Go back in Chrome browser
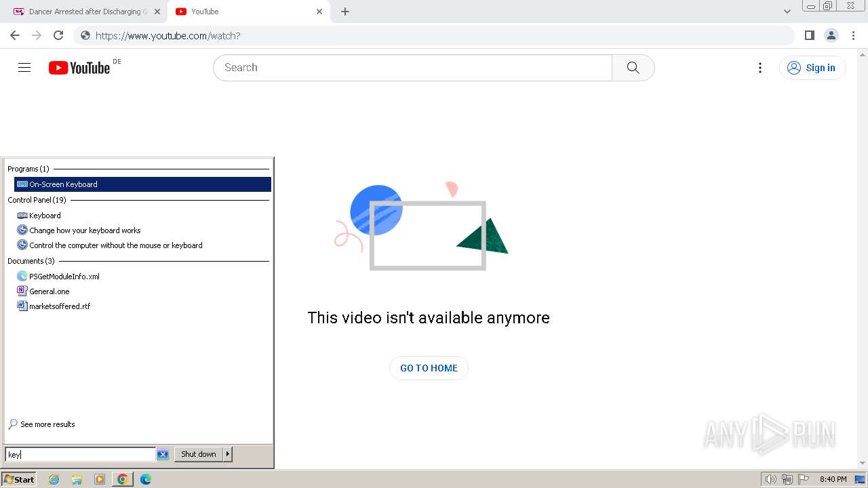Screen dimensions: 868x488 15,35
